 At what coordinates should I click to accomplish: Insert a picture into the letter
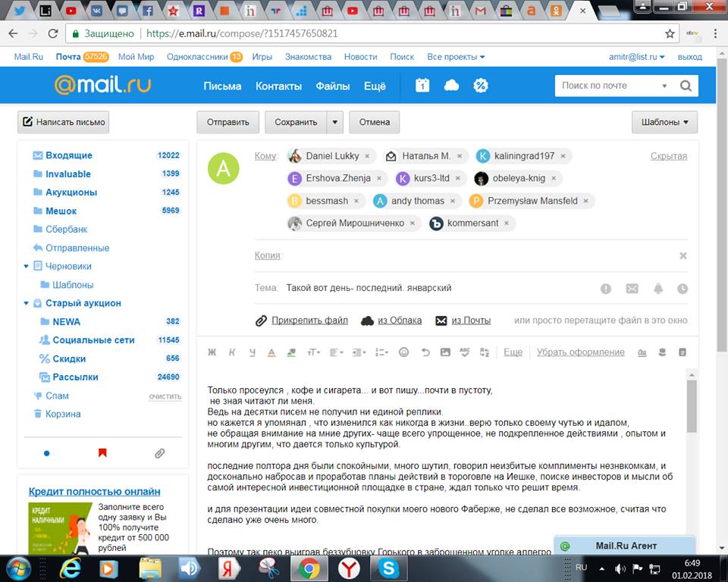pyautogui.click(x=445, y=352)
